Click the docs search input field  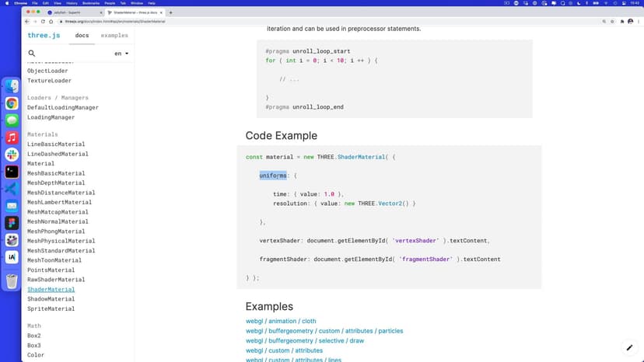click(x=74, y=54)
